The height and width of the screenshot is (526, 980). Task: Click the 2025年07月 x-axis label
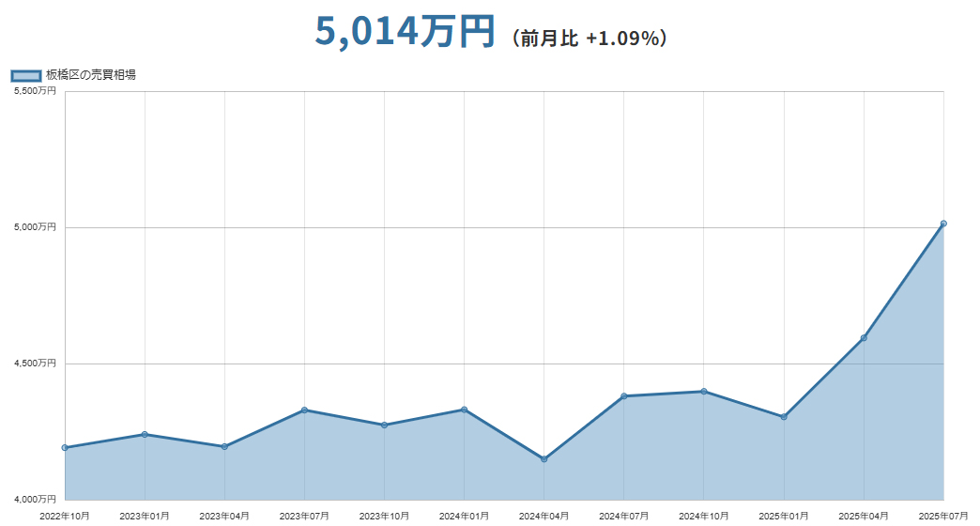point(943,516)
